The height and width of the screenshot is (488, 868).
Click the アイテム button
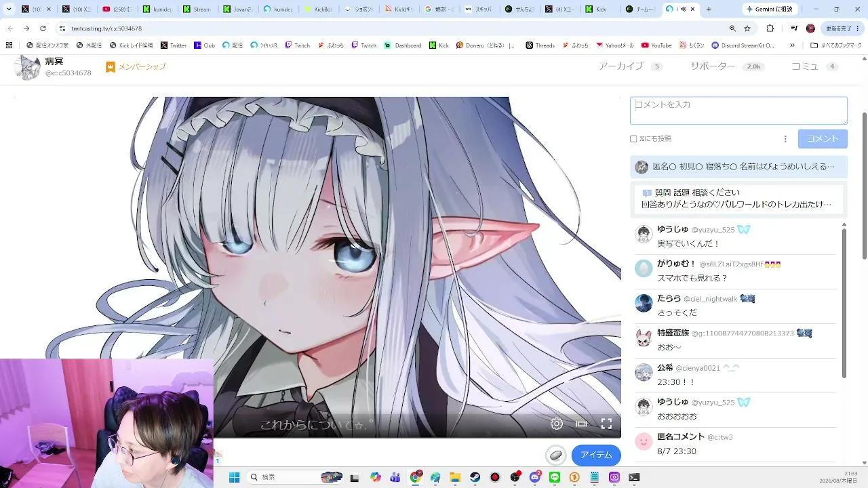coord(596,455)
